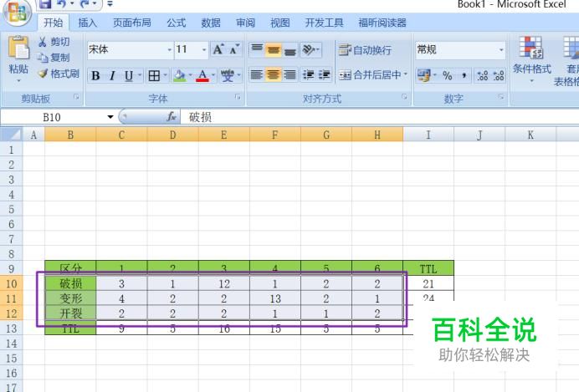Open the Name Box dropdown arrow
The image size is (579, 392).
[110, 117]
